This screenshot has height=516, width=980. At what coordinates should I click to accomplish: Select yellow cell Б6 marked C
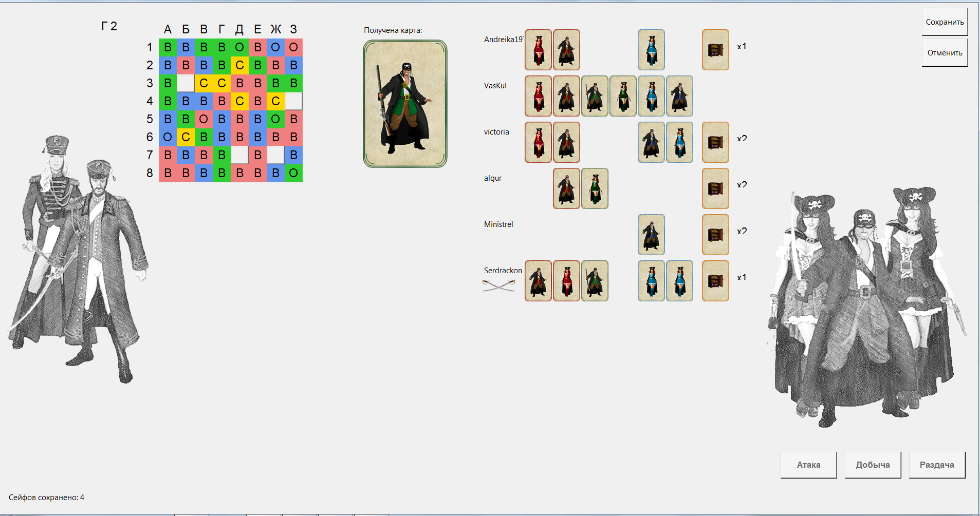pos(186,137)
